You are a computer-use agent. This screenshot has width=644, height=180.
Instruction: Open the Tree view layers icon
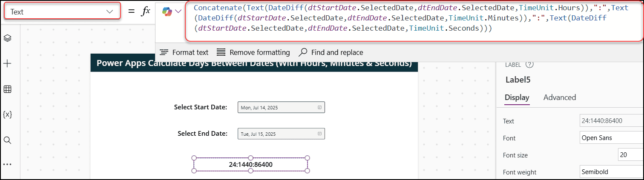click(x=7, y=38)
